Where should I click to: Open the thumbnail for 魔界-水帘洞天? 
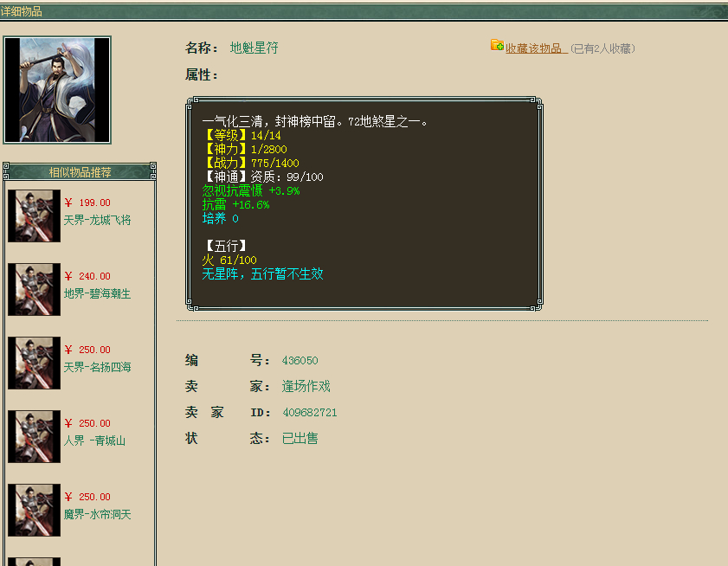pos(34,510)
